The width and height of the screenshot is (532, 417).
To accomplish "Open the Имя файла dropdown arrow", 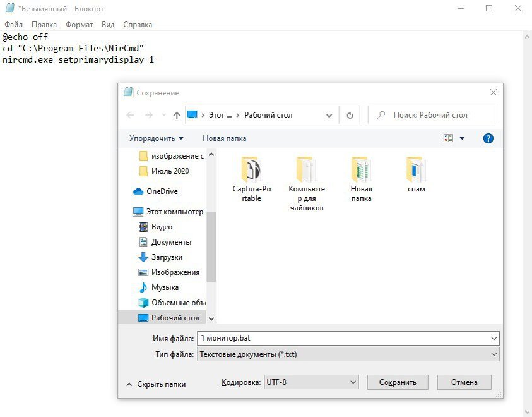I will point(494,338).
